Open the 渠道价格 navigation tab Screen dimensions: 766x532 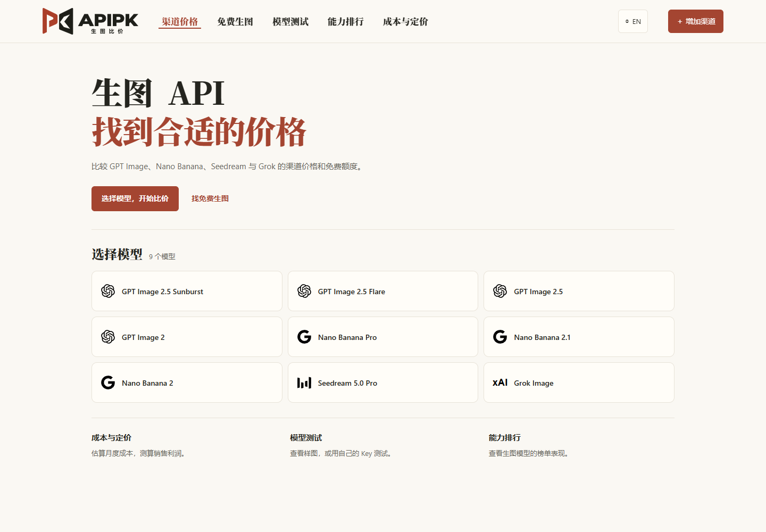(180, 22)
